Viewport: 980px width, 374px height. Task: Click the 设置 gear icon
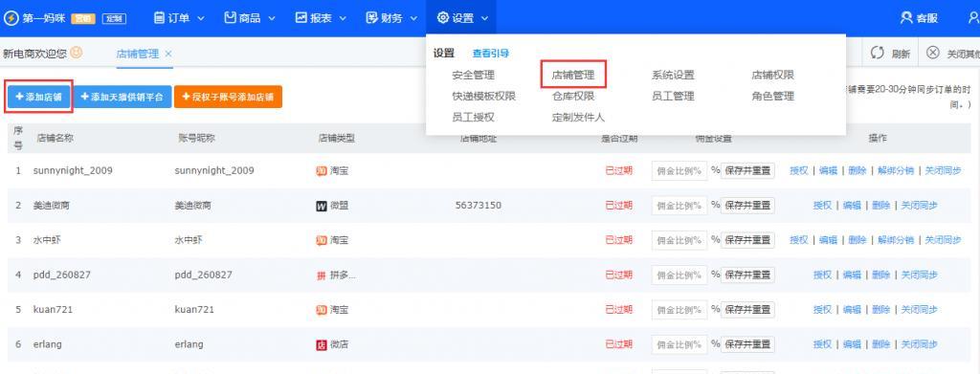tap(442, 18)
